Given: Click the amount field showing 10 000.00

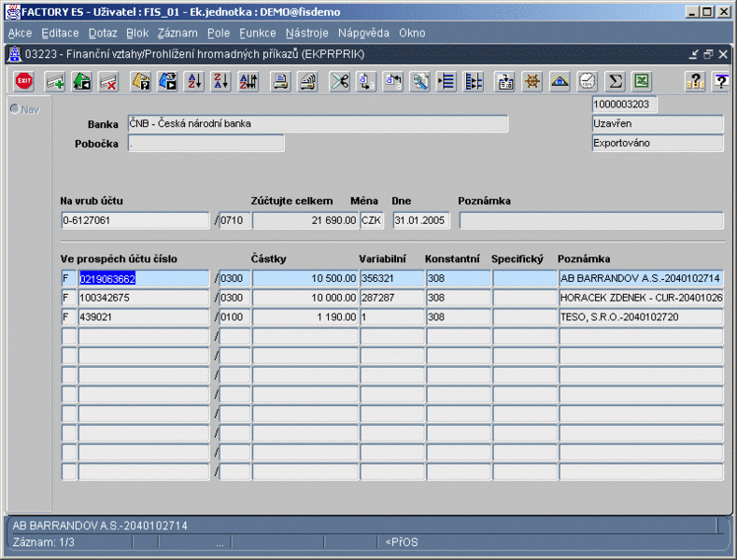Looking at the screenshot, I should tap(305, 298).
